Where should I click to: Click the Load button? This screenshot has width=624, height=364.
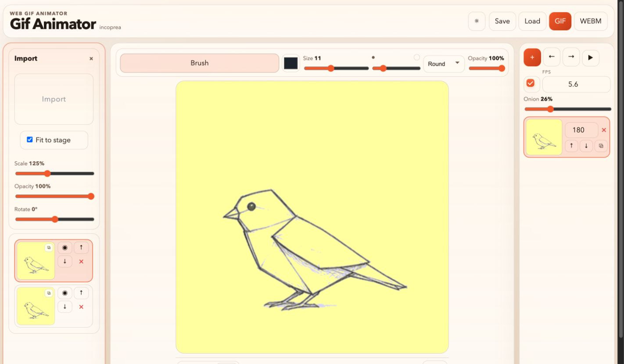tap(532, 21)
